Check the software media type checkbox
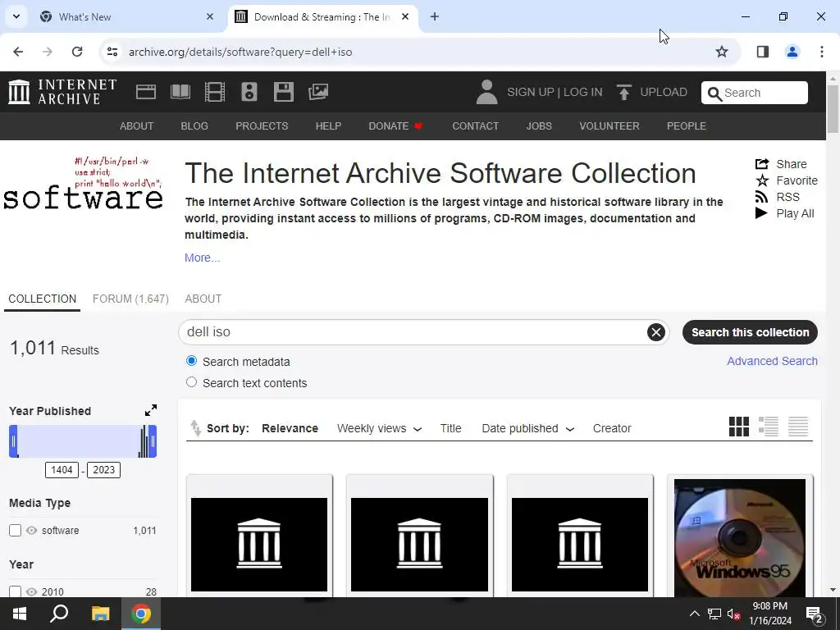Image resolution: width=840 pixels, height=630 pixels. [15, 531]
